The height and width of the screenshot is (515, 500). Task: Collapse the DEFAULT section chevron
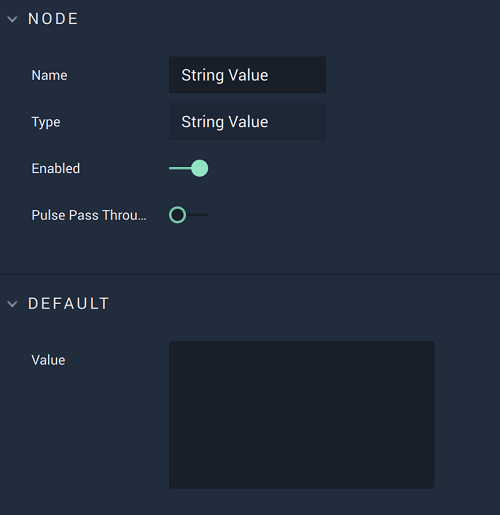pos(12,304)
